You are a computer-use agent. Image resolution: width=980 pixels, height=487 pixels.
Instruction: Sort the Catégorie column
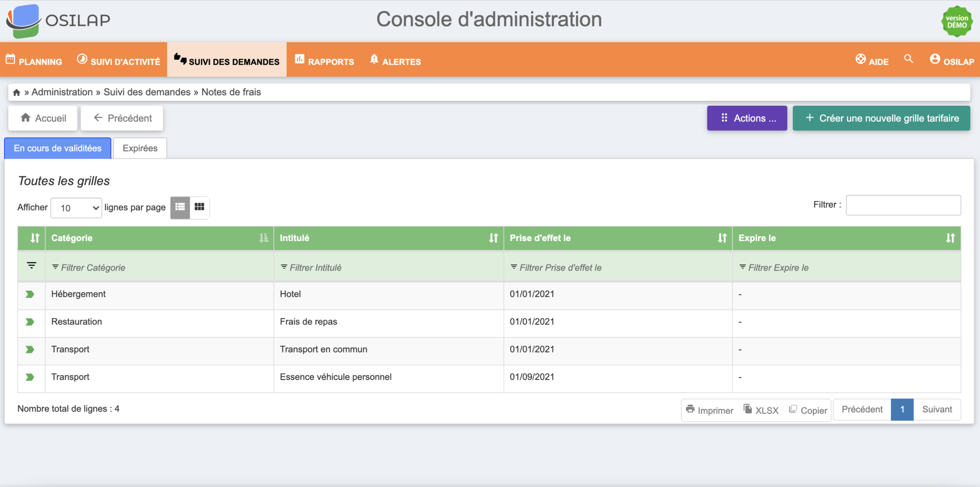coord(264,238)
